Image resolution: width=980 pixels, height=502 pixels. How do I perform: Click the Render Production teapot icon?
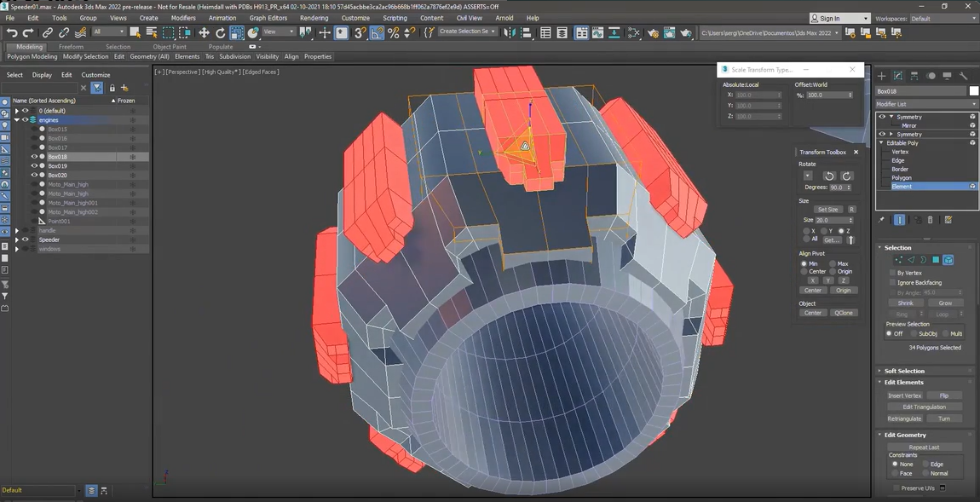click(x=686, y=33)
